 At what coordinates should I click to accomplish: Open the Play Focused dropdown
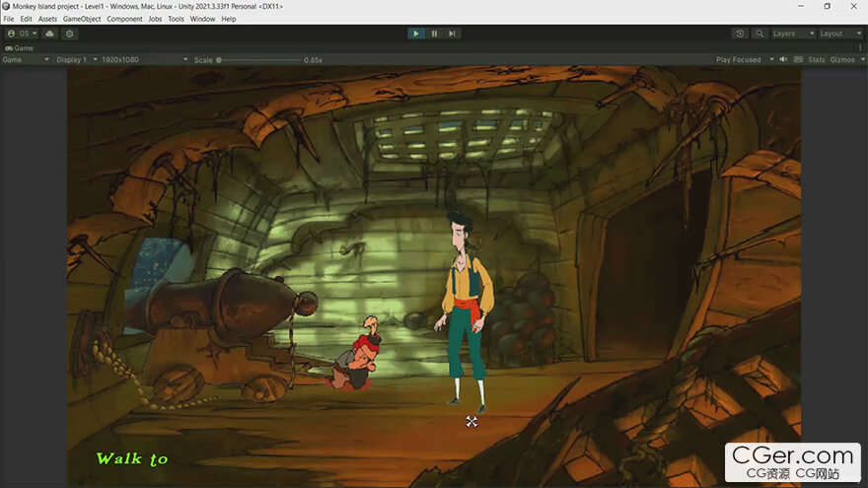(x=744, y=60)
